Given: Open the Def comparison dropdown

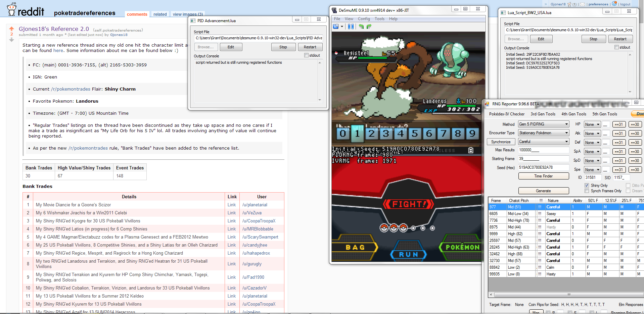Looking at the screenshot, I should click(592, 143).
